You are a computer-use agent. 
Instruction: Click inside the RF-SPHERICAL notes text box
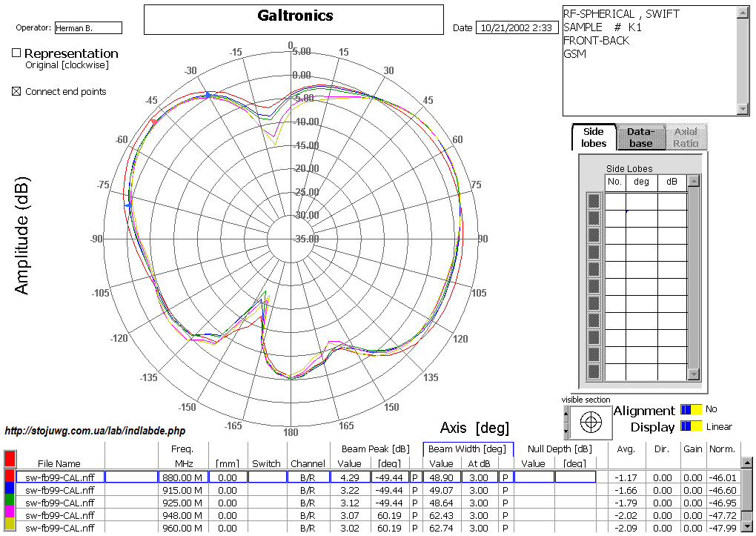(x=650, y=61)
